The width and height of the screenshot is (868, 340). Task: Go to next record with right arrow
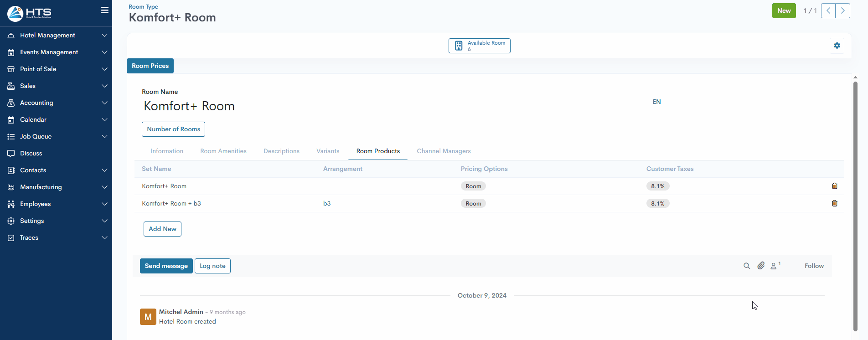coord(842,10)
